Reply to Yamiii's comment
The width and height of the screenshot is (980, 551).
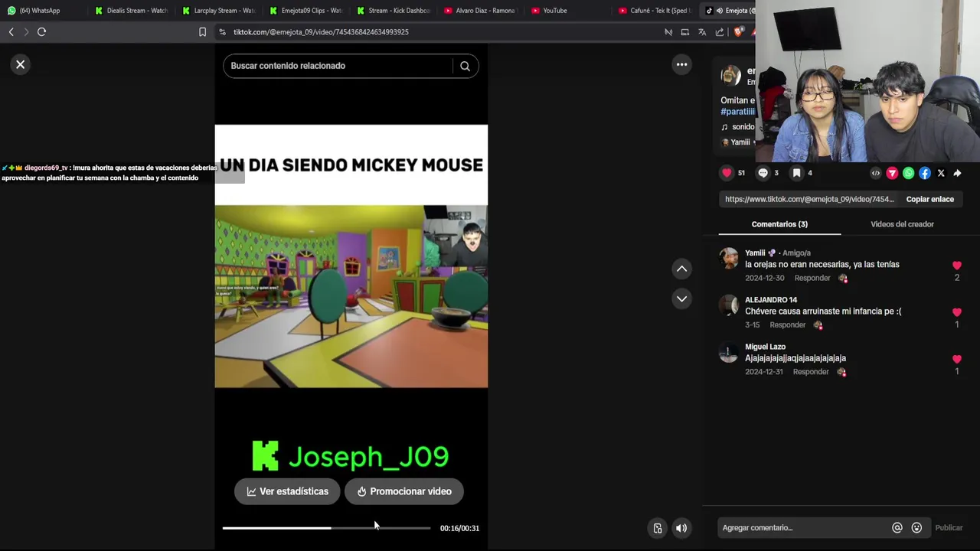[812, 278]
